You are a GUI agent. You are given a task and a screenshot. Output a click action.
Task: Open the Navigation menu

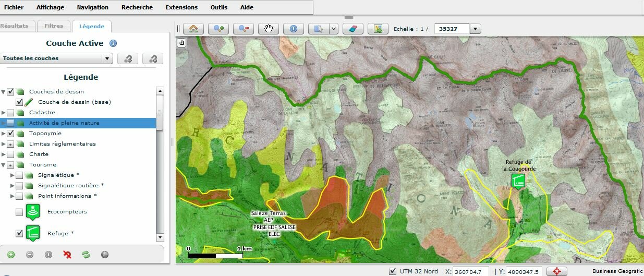point(92,7)
